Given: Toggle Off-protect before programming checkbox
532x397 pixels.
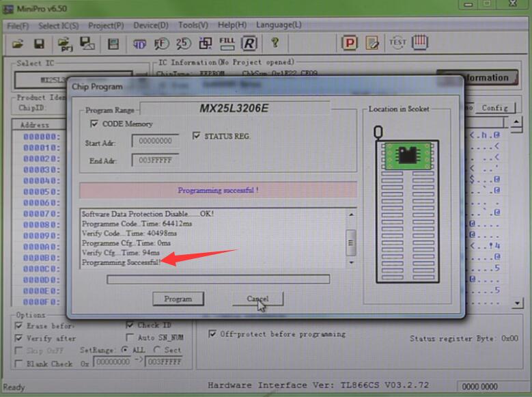Looking at the screenshot, I should 212,334.
